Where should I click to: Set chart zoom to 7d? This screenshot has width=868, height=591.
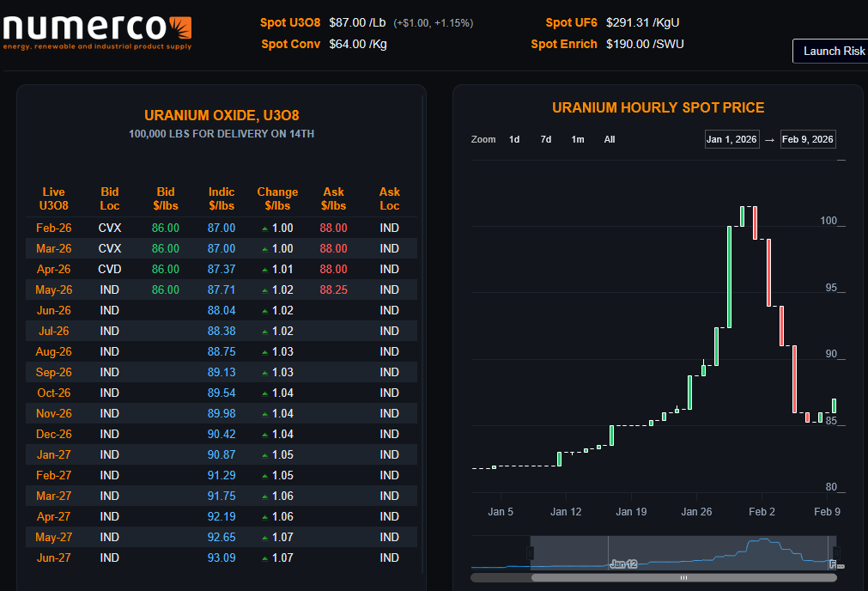click(546, 139)
